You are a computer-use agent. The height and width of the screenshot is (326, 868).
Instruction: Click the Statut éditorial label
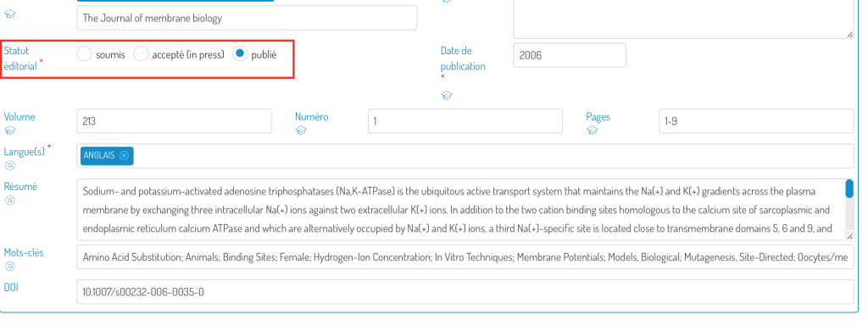pos(20,59)
